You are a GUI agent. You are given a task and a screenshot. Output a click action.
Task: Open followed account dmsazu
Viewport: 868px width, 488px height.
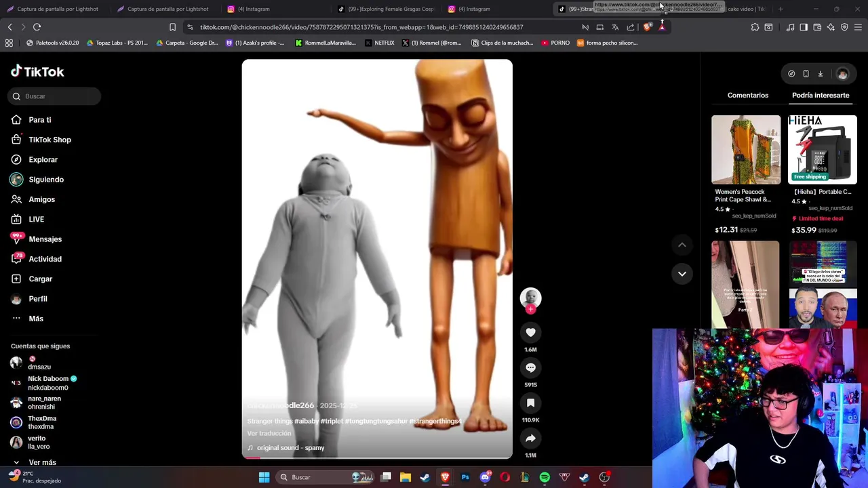coord(39,363)
